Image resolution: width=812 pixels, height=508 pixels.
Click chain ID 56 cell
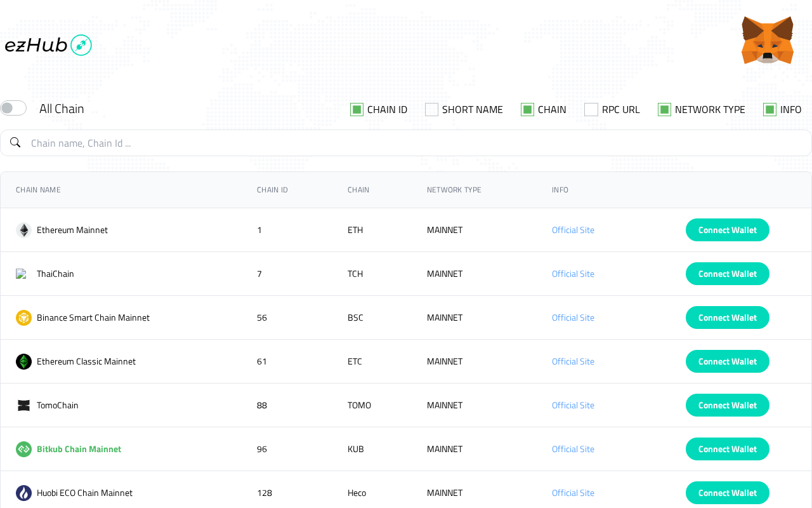(x=262, y=317)
